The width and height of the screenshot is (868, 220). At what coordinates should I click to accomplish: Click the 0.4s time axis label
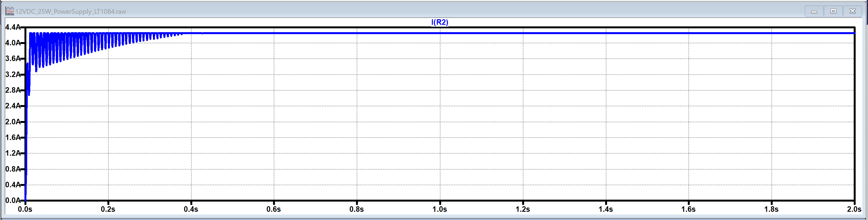click(x=191, y=210)
